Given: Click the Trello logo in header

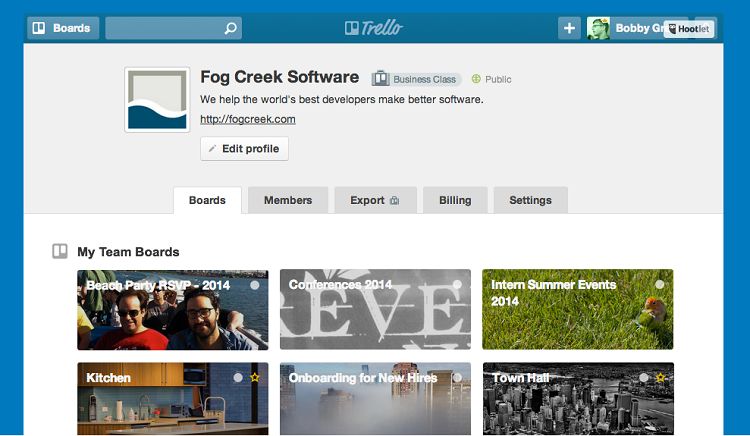Looking at the screenshot, I should [374, 28].
